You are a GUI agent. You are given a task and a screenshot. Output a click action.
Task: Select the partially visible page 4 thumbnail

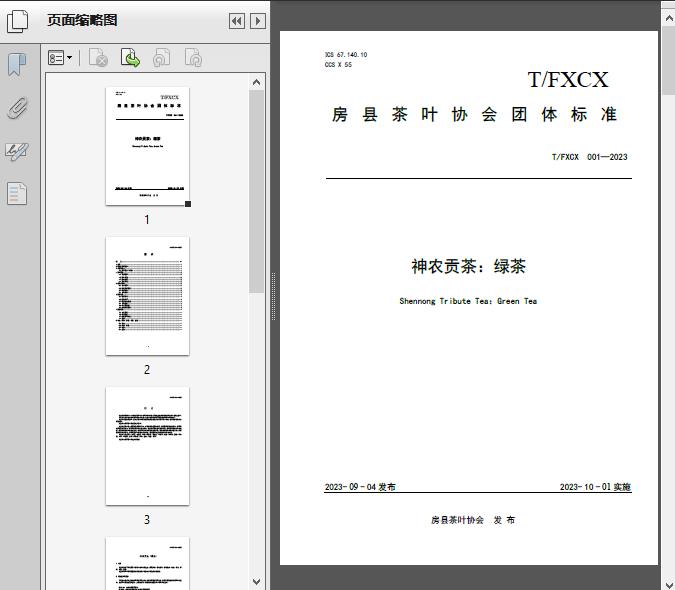point(147,563)
